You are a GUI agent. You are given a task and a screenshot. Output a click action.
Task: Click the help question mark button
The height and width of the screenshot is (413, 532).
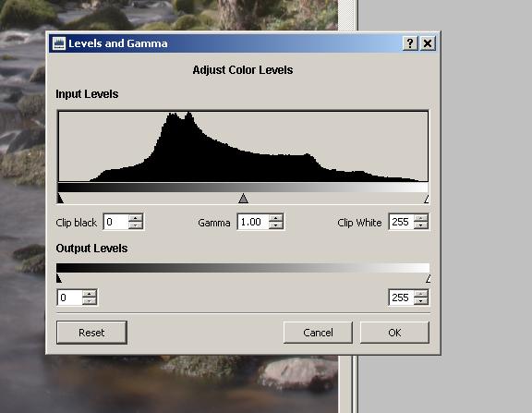pos(410,43)
